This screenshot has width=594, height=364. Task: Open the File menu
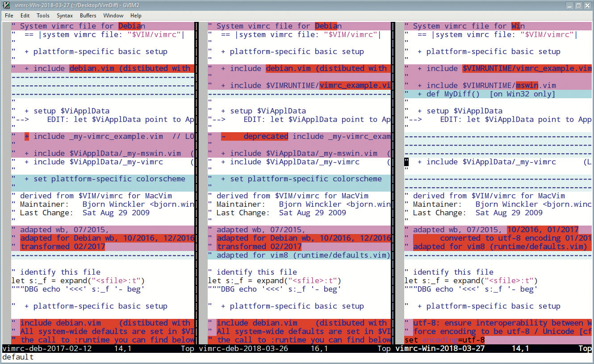pyautogui.click(x=9, y=16)
